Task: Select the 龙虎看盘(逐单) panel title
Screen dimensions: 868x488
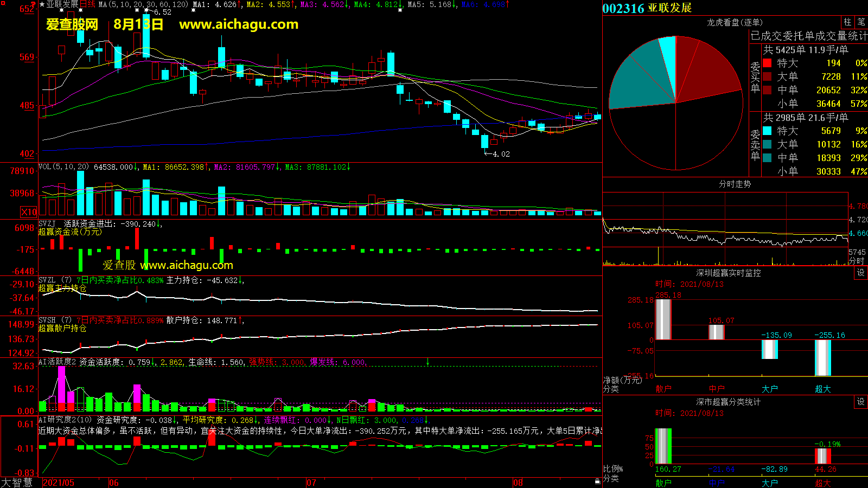Action: (735, 22)
